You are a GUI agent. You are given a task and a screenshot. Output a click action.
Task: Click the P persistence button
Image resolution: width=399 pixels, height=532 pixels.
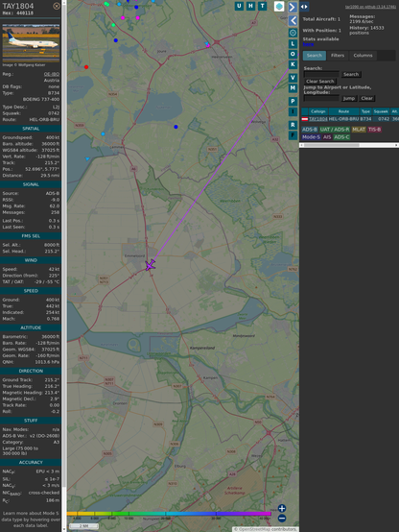click(293, 101)
